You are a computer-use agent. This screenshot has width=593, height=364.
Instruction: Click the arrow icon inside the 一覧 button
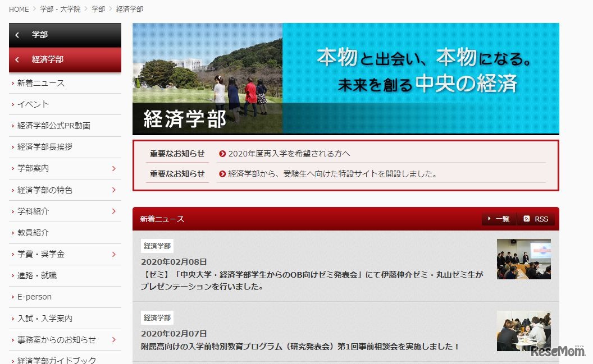click(x=489, y=219)
